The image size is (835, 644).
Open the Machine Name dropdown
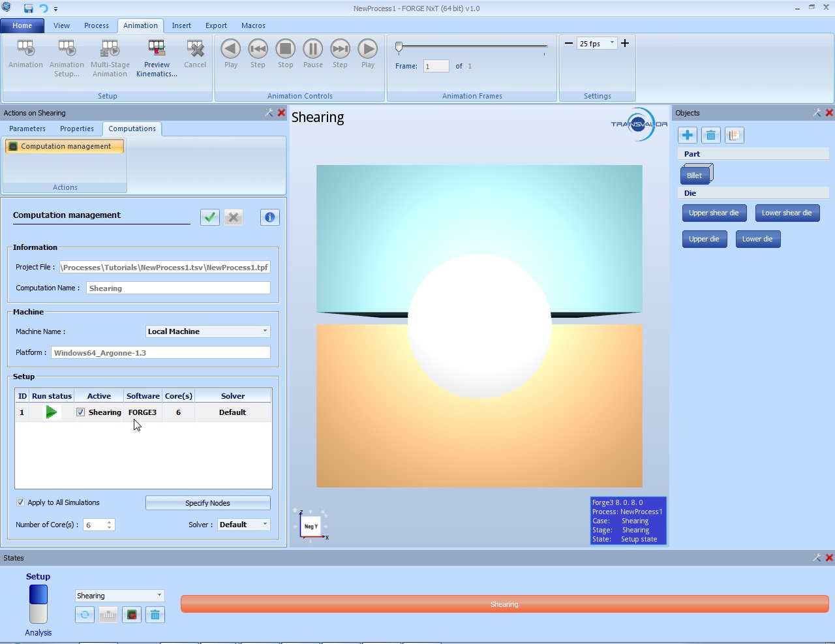(265, 331)
